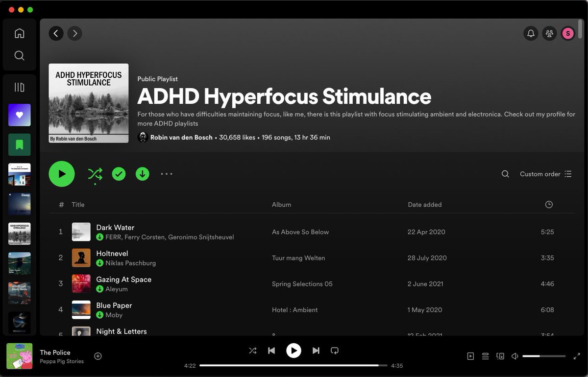This screenshot has height=377, width=588.
Task: Sort by duration clock icon header
Action: (549, 205)
